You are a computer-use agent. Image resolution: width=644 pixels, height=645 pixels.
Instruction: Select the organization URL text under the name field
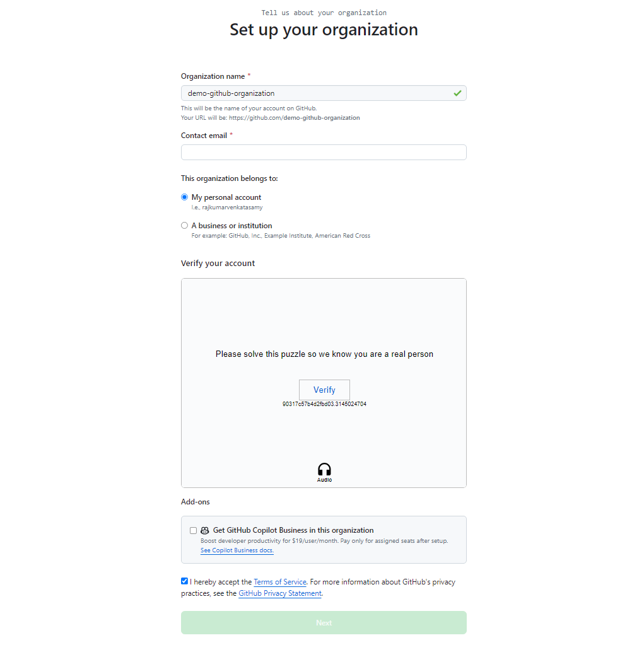(270, 117)
